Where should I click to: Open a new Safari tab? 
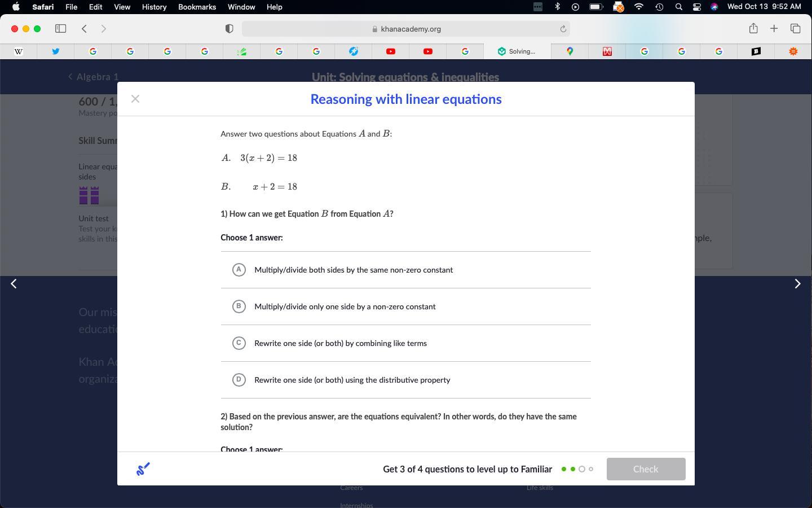(x=774, y=28)
